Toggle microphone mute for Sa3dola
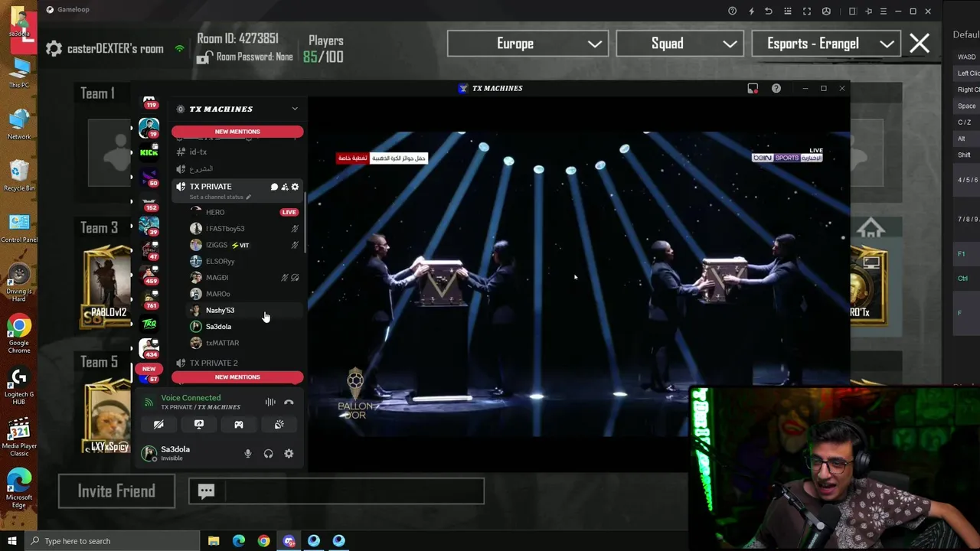Viewport: 980px width, 551px height. pos(248,454)
